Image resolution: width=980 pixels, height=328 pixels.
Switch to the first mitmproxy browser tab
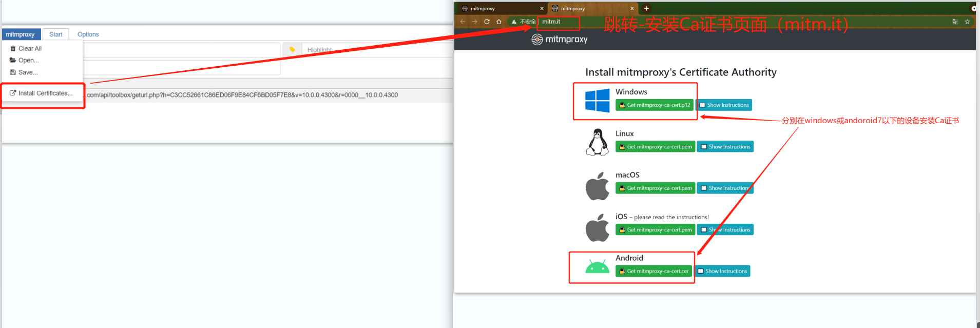(x=503, y=8)
